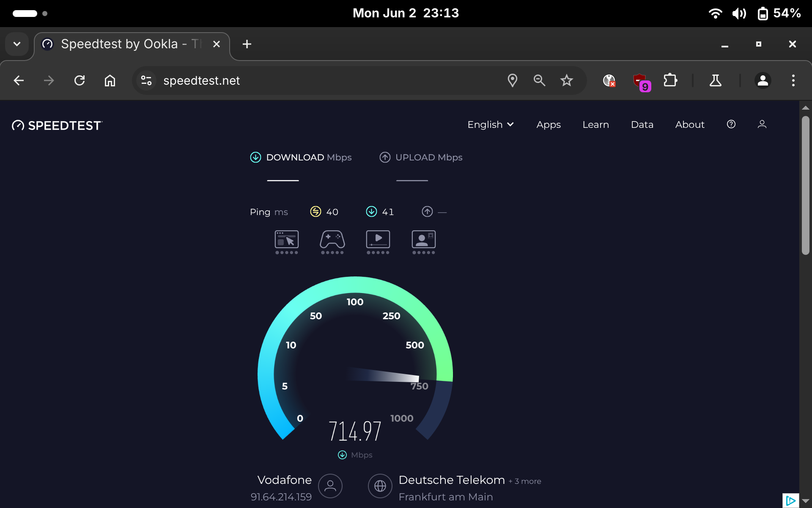
Task: Click the page vertical scrollbar thumb
Action: pos(806,185)
